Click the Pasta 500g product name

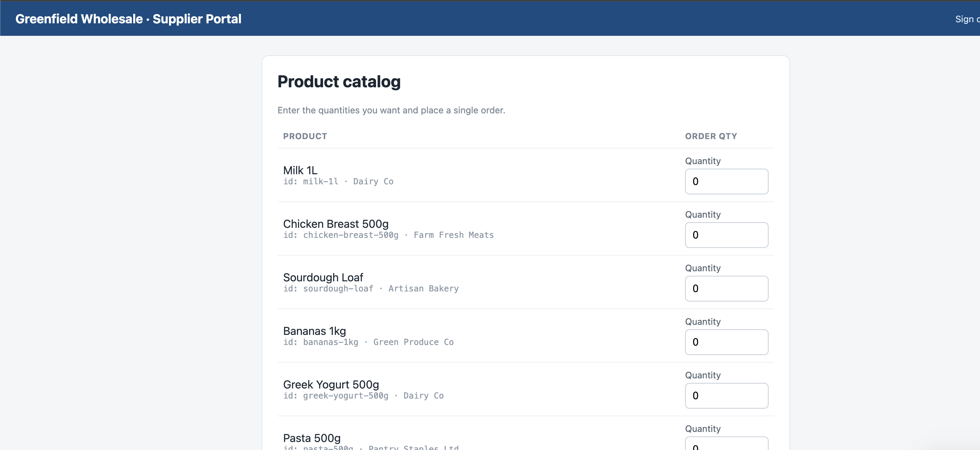[x=312, y=438]
